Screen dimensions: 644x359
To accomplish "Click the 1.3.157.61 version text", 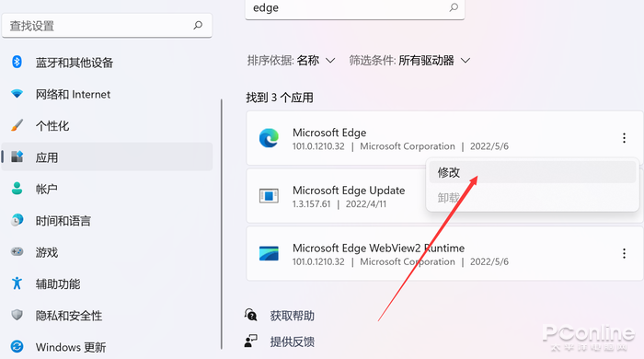I will click(311, 204).
